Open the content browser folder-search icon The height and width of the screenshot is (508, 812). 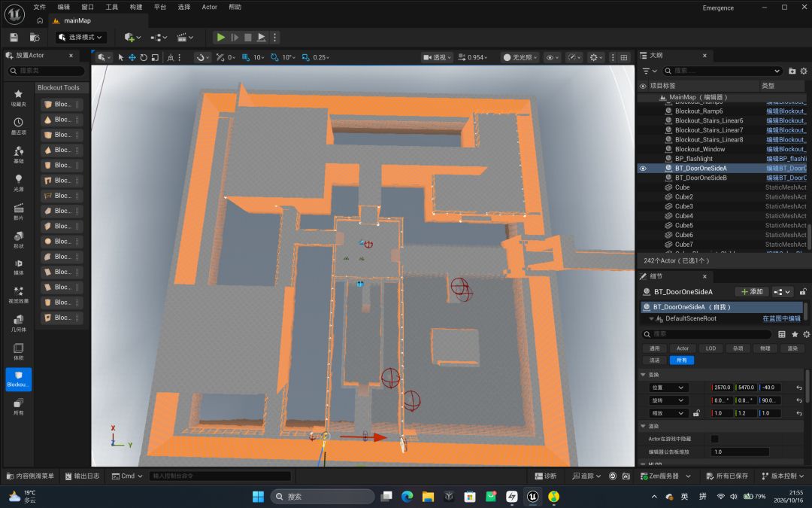[35, 38]
